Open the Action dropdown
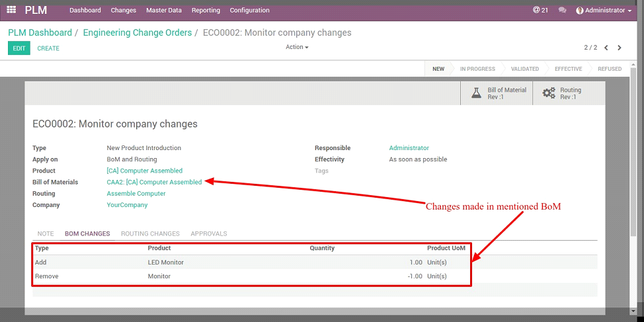Viewport: 644px width, 322px height. click(297, 47)
